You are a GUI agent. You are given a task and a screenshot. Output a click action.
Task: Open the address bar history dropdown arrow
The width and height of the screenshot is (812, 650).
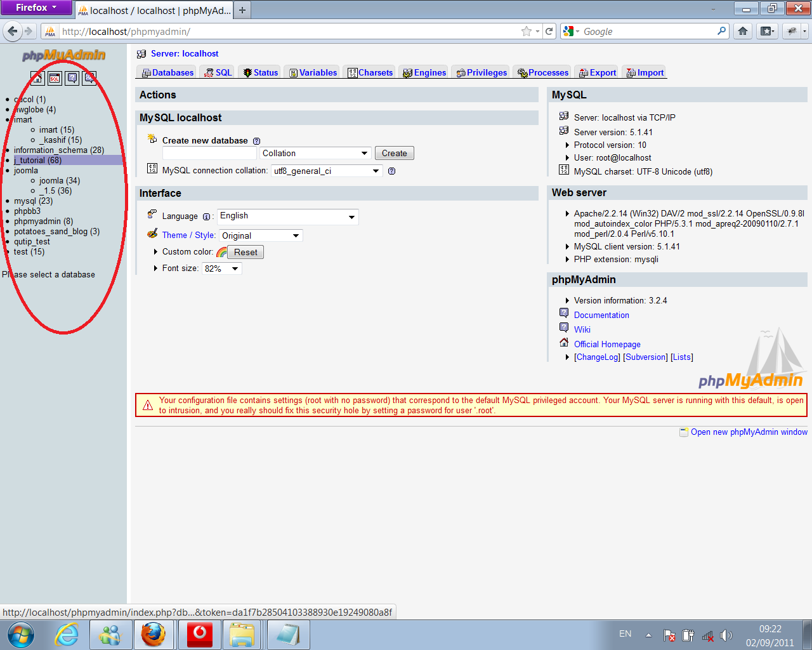[x=537, y=31]
